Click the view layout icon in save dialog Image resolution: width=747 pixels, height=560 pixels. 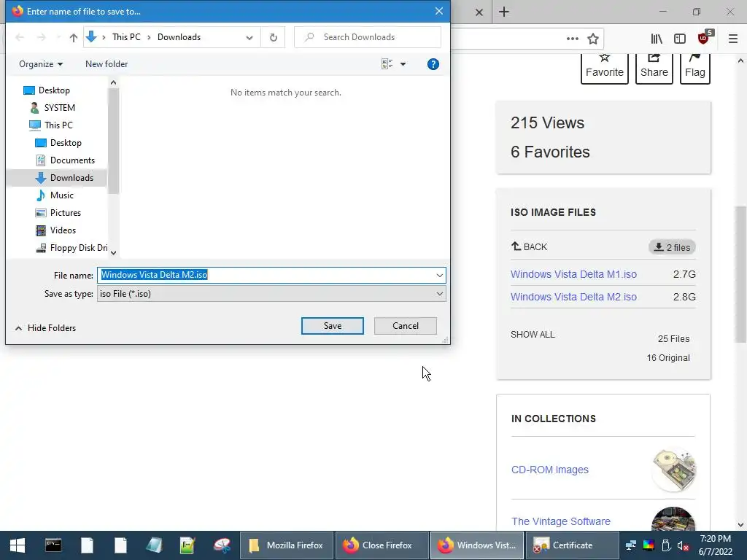(x=387, y=64)
